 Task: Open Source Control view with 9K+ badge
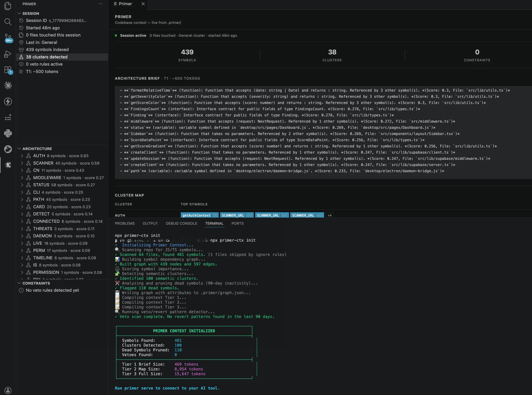[8, 38]
